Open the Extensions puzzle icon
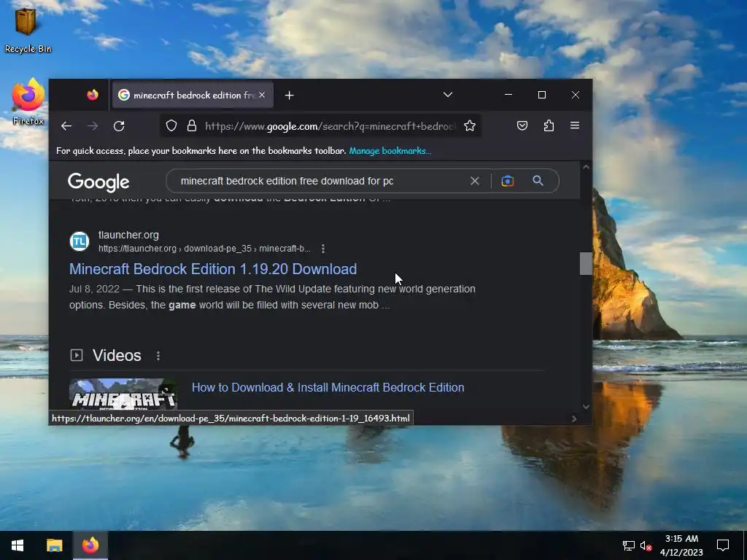Screen dimensions: 747x560 (549, 125)
